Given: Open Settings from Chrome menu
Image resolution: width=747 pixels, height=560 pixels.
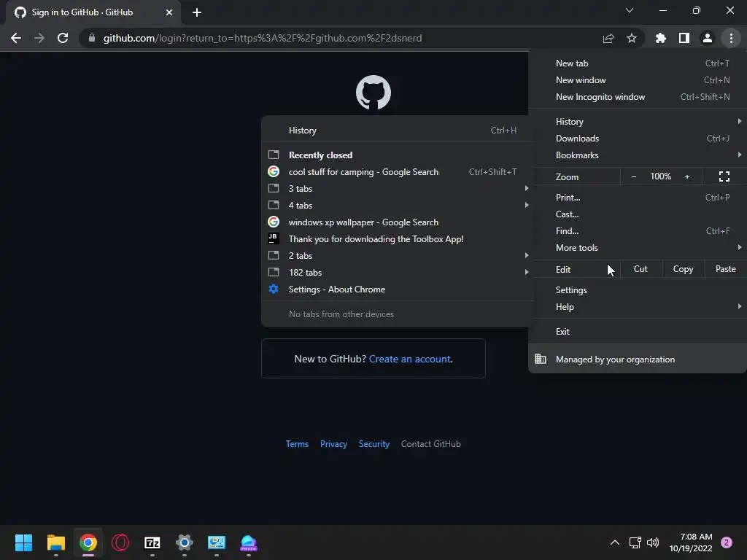Looking at the screenshot, I should (638, 290).
